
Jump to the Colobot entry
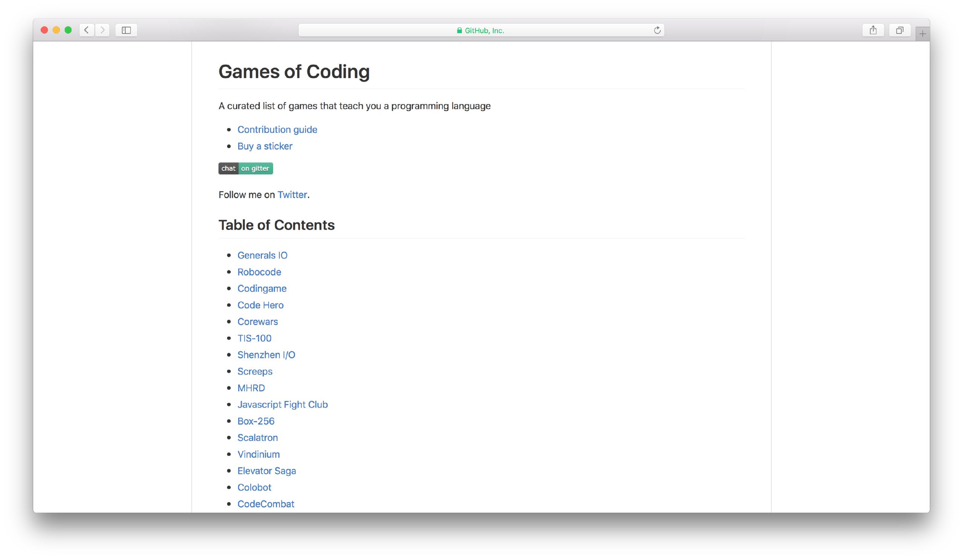255,487
